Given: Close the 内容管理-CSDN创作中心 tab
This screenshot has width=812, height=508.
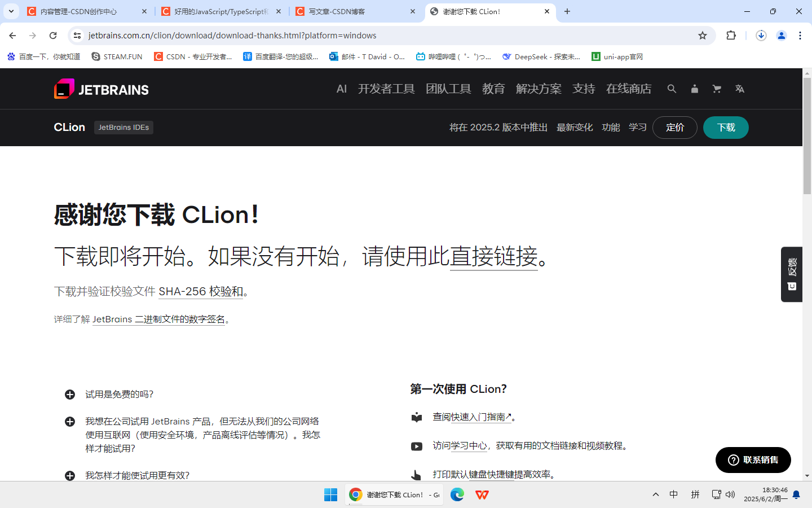Looking at the screenshot, I should [x=144, y=11].
